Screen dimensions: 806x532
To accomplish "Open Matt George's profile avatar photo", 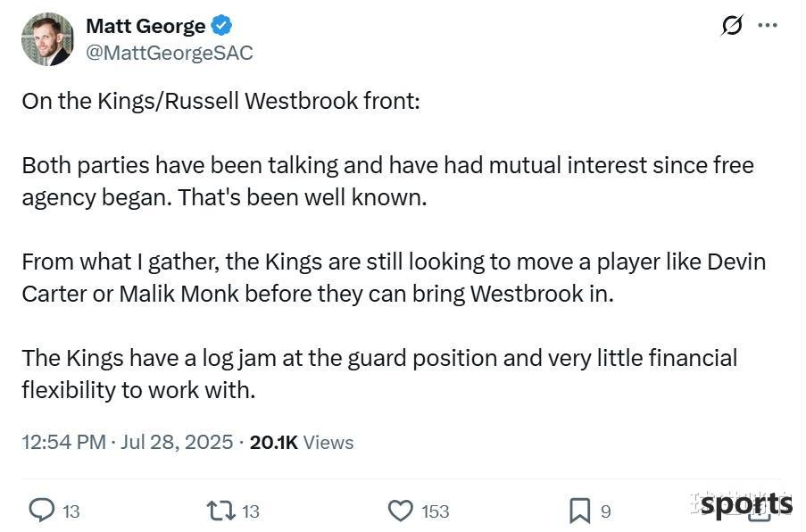I will [x=47, y=39].
